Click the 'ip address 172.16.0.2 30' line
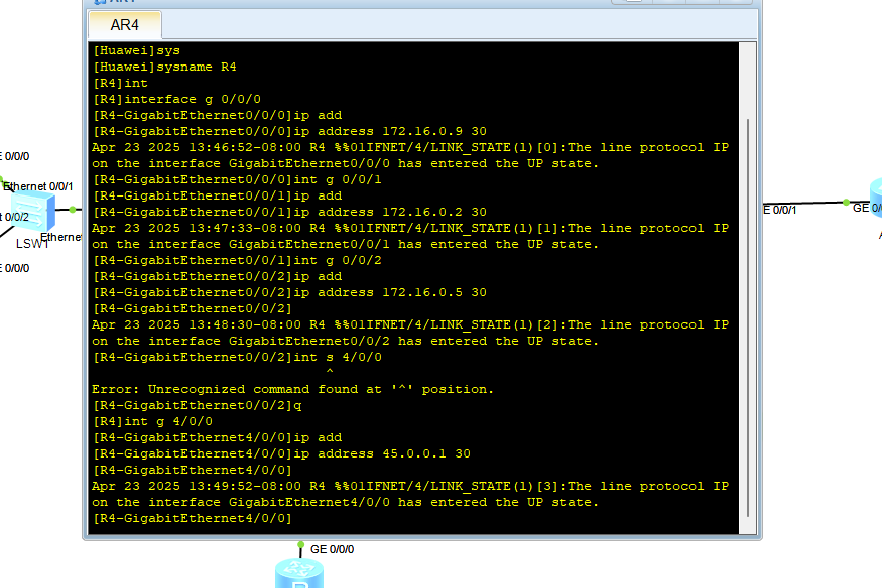Viewport: 882px width, 588px height. [290, 212]
